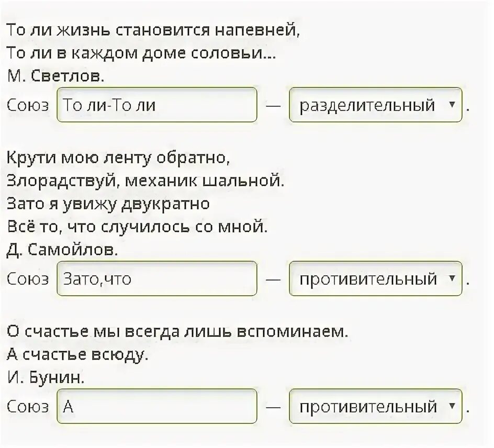This screenshot has width=494, height=448.
Task: Click the line 'Крути мою ленту обратно'
Action: pos(118,158)
